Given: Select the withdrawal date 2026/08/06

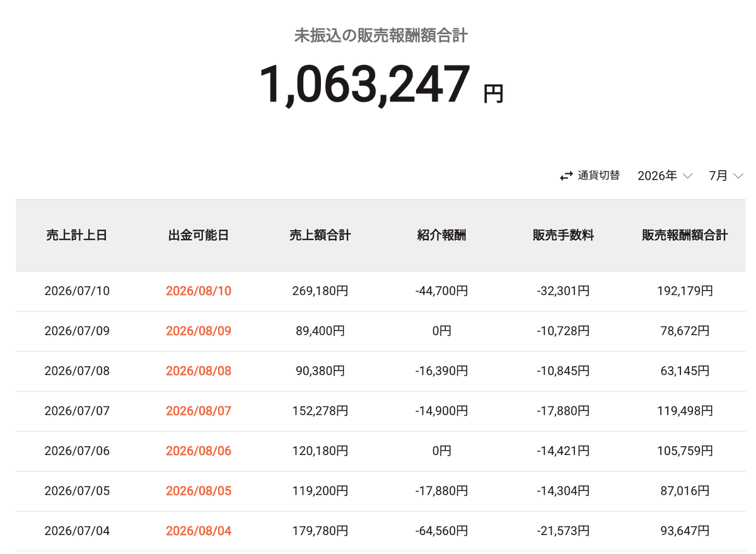Looking at the screenshot, I should pyautogui.click(x=199, y=451).
